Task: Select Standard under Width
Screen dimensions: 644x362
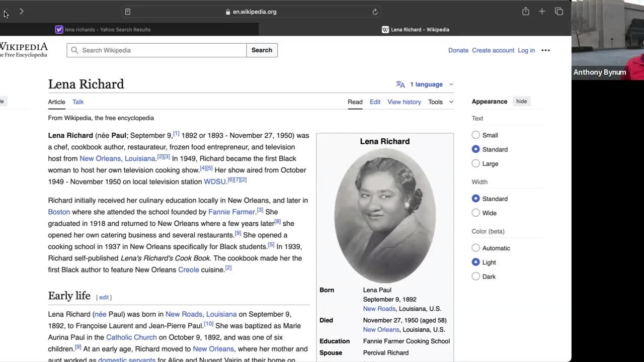Action: 476,199
